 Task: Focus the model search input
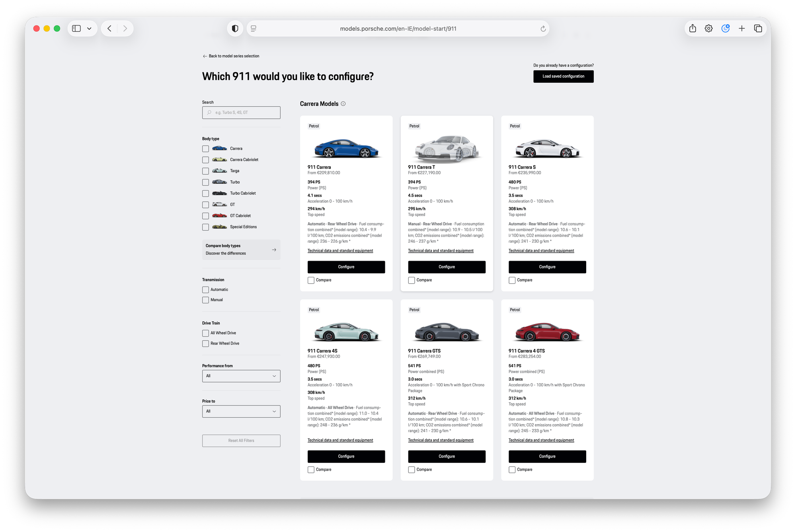coord(241,113)
